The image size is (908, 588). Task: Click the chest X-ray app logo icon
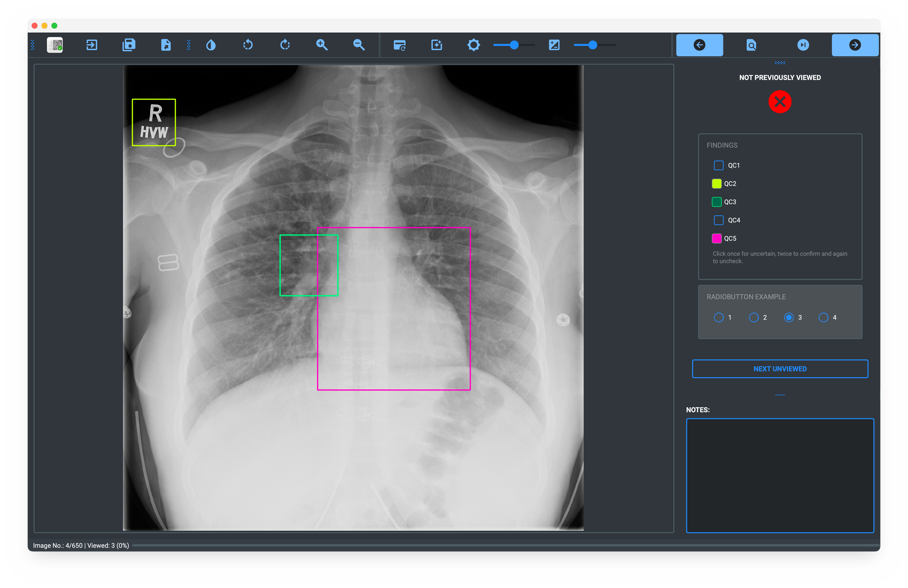[x=55, y=45]
